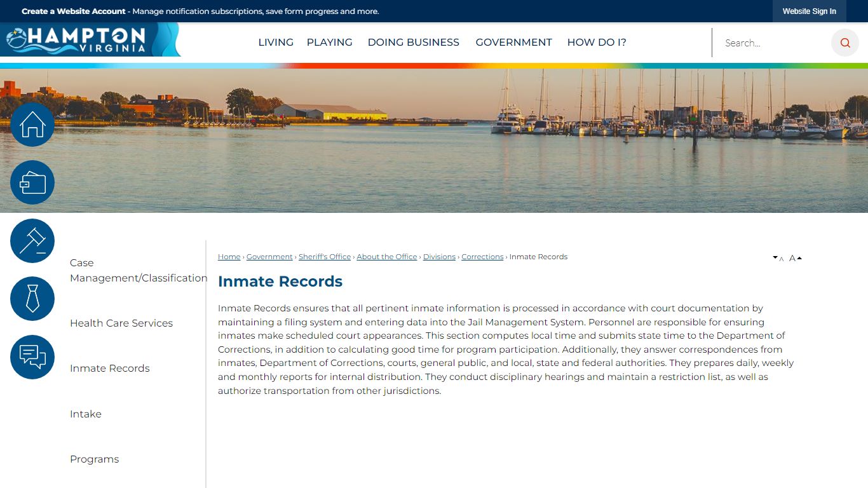868x488 pixels.
Task: Click the search magnifier icon
Action: (x=844, y=43)
